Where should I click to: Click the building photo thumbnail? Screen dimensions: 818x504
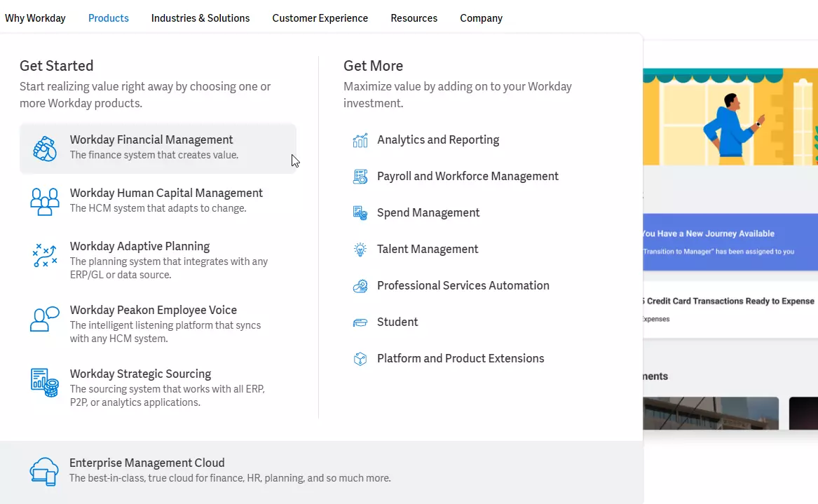711,413
